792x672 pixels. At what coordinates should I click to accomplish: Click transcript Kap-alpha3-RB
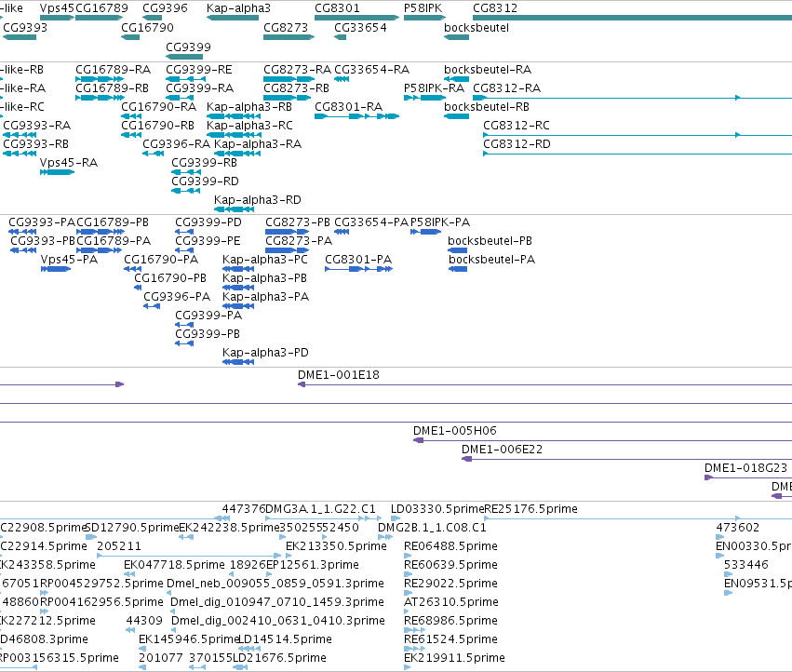pyautogui.click(x=234, y=116)
